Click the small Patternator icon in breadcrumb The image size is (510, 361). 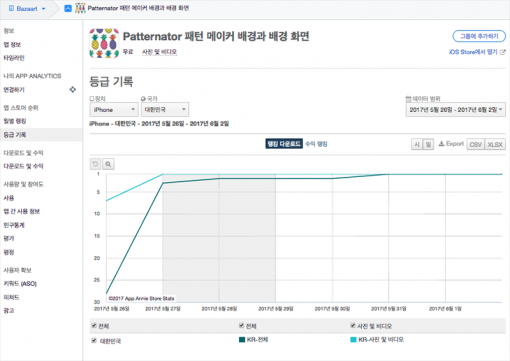(80, 8)
